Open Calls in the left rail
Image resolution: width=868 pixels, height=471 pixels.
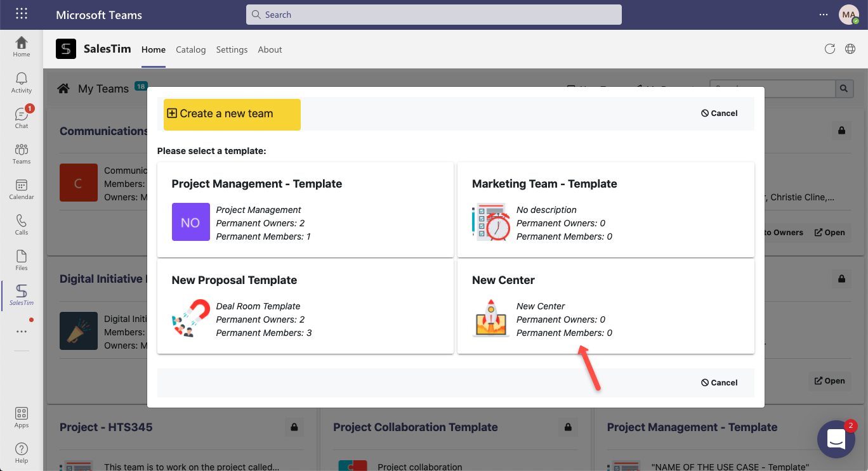tap(22, 224)
